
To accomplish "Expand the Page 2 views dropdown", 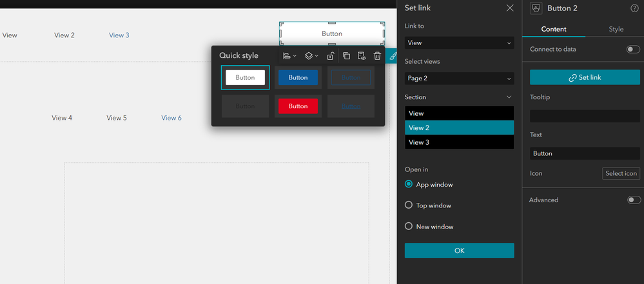I will 459,79.
